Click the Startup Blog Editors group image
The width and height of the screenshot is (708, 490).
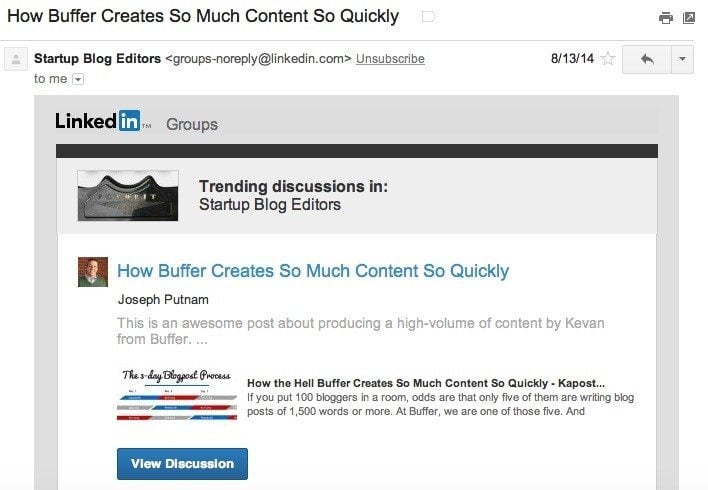point(128,196)
